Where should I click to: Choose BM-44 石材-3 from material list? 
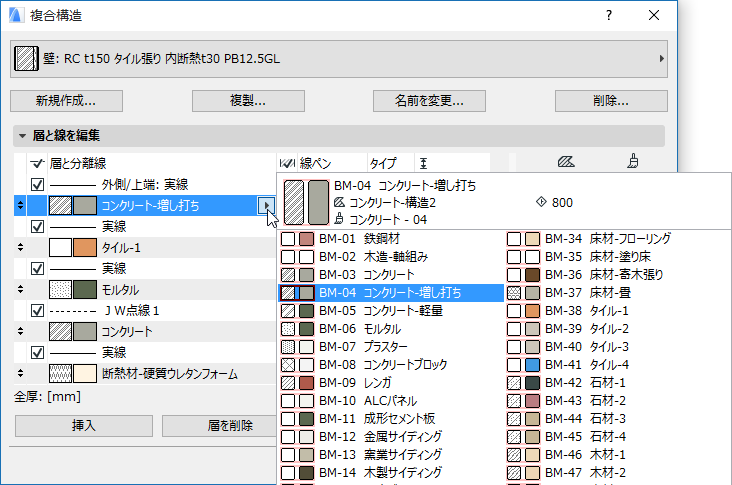tap(618, 419)
